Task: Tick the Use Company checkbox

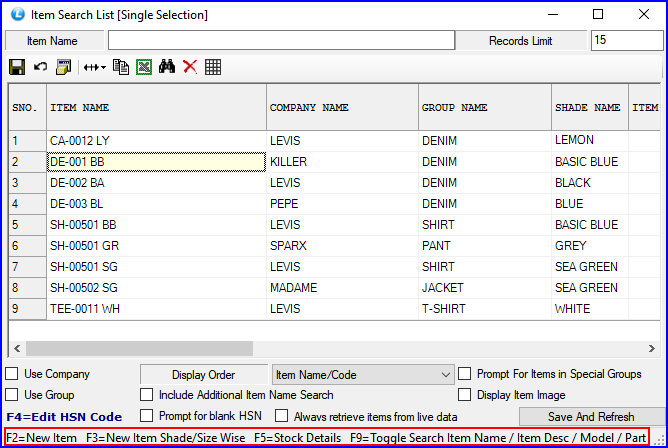Action: coord(12,374)
